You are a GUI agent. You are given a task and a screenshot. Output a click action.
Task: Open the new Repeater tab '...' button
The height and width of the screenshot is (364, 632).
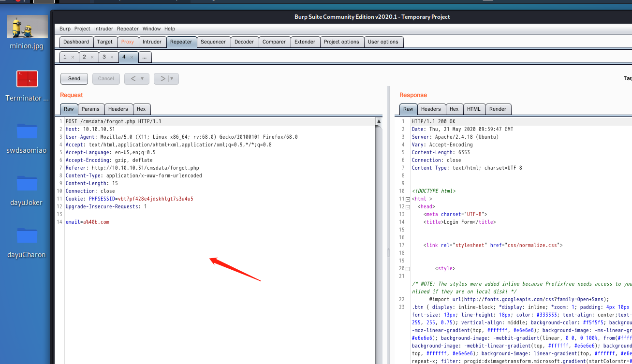(145, 57)
